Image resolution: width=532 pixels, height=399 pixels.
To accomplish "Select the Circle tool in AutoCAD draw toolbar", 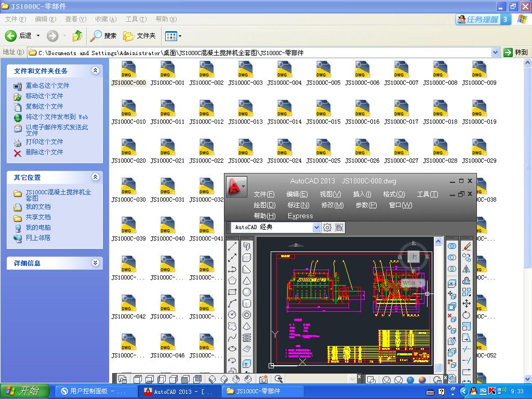I will point(232,315).
